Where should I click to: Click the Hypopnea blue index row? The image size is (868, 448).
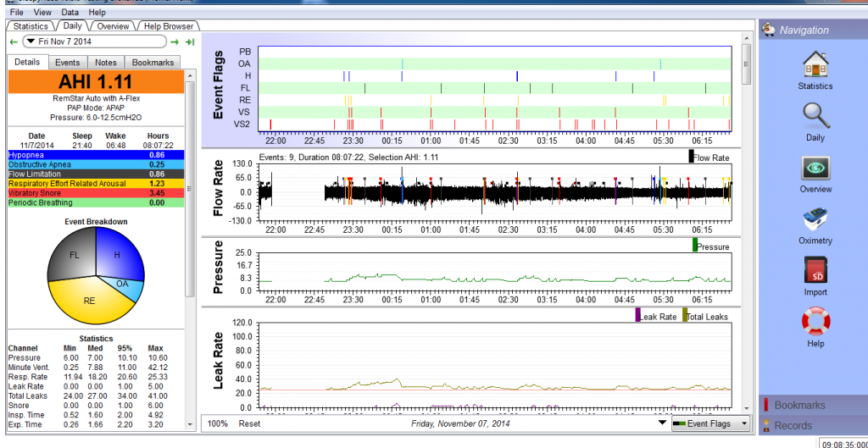(x=95, y=155)
